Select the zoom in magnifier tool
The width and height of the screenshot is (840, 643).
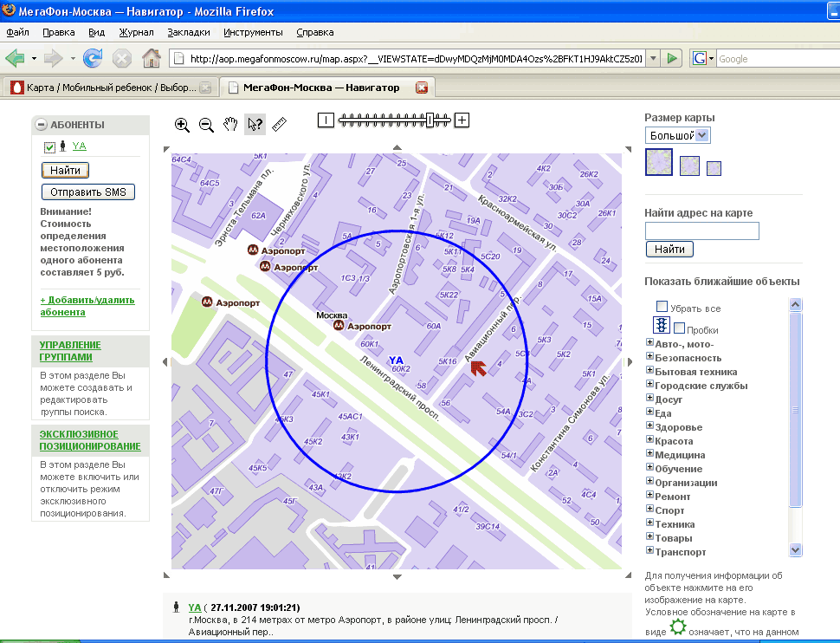coord(182,125)
